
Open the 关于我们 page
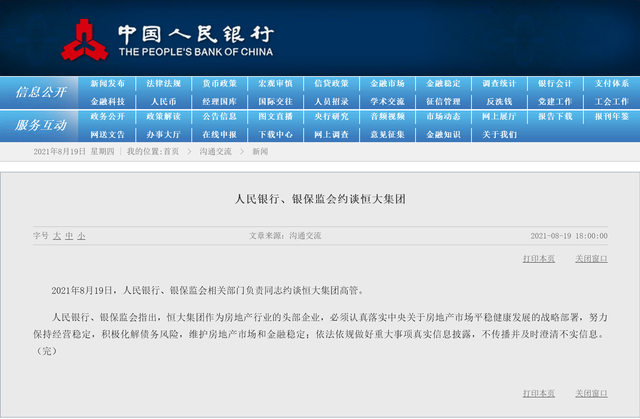[499, 133]
